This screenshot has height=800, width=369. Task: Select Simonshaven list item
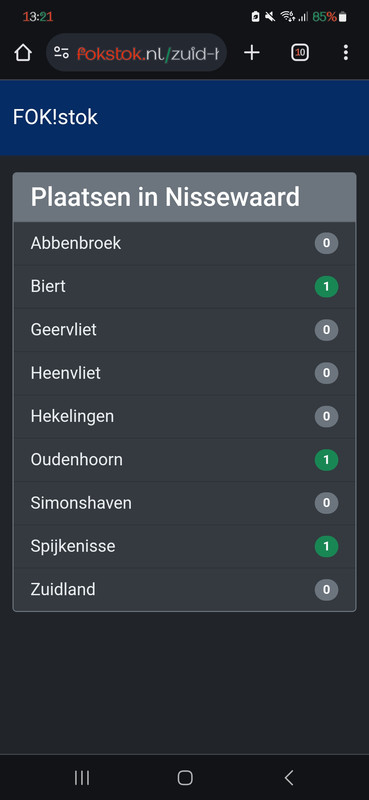click(184, 504)
